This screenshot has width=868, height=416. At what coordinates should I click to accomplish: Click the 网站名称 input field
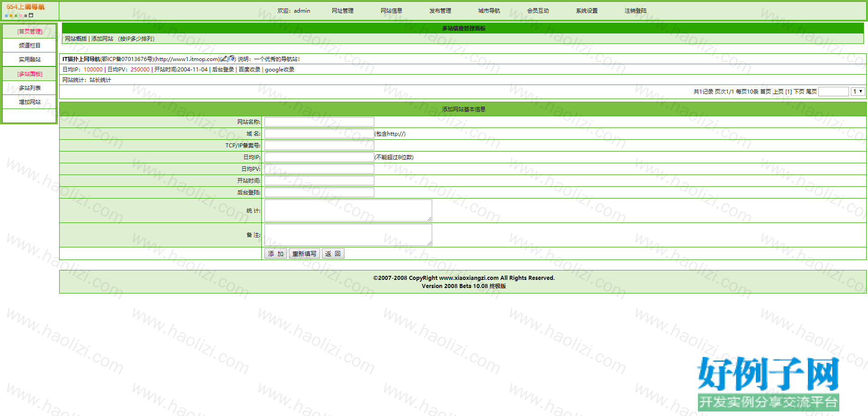click(319, 122)
